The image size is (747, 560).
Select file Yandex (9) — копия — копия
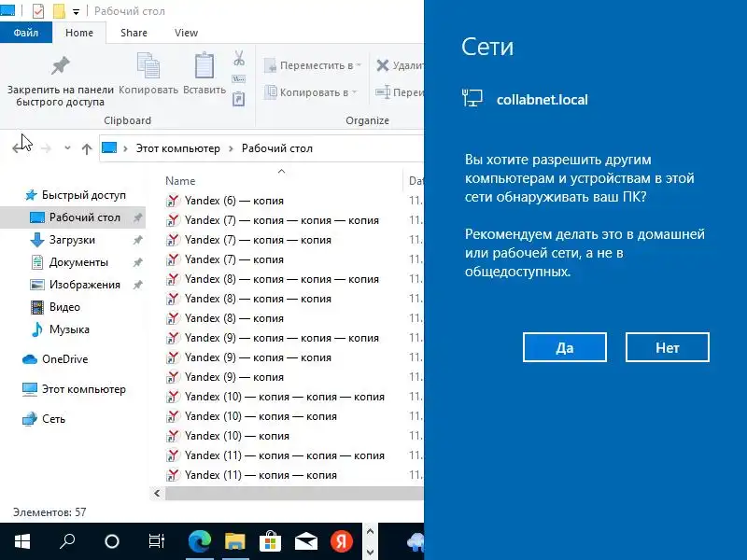(248, 357)
